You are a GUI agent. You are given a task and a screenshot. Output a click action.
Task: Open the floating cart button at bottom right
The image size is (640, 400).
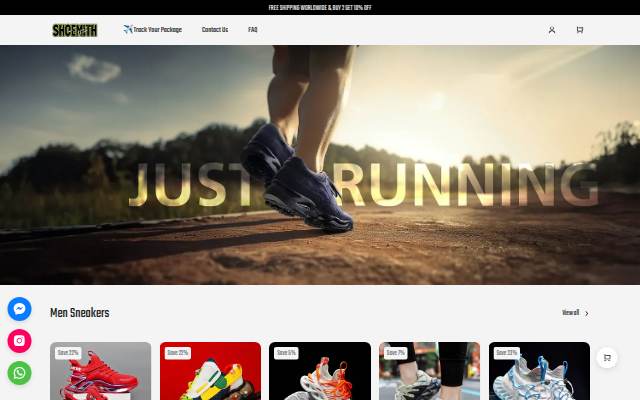click(x=607, y=358)
